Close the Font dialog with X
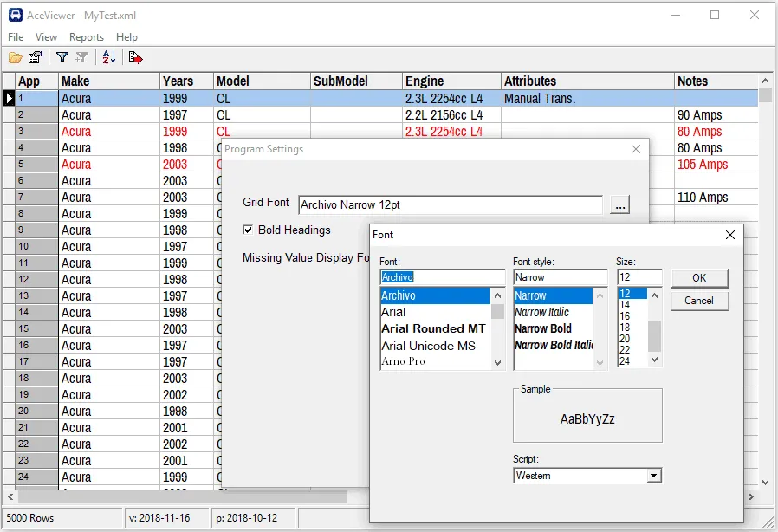Screen dimensions: 778x532 [729, 235]
